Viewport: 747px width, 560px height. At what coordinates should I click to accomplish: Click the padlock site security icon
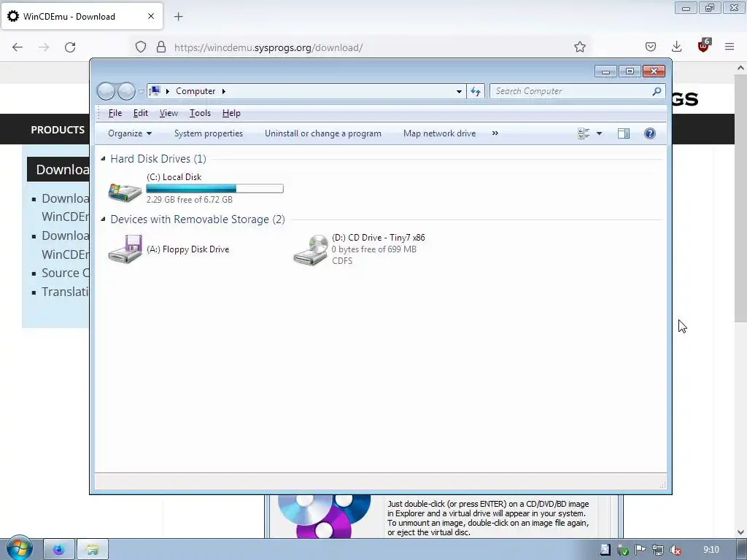161,47
